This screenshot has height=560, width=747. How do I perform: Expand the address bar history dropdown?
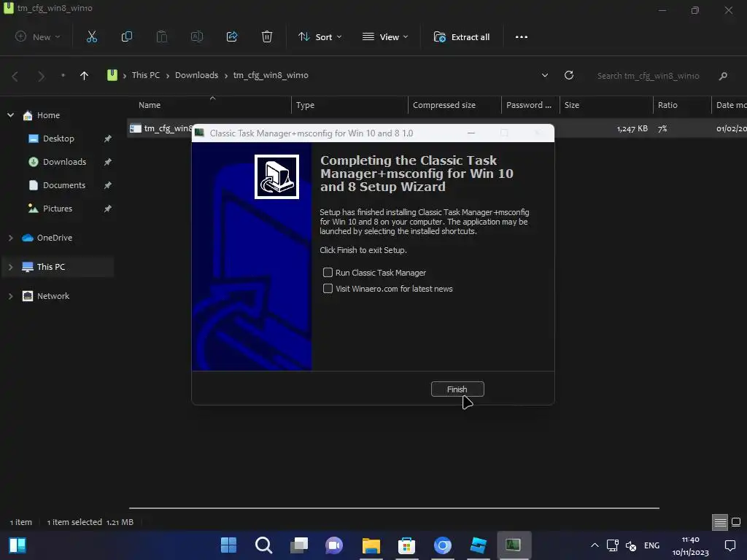point(544,75)
